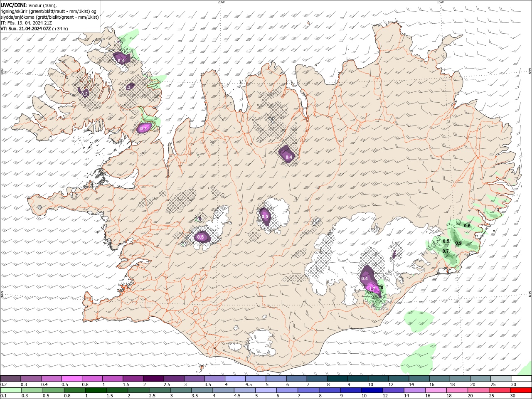Click the darkest purple snow swatch labeled 2

pos(153,378)
